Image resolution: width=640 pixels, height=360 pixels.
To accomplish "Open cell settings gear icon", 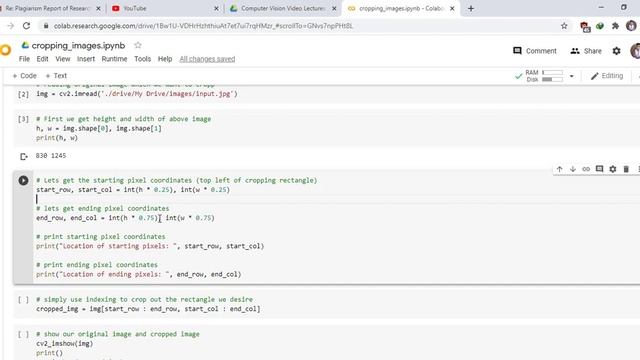I will pyautogui.click(x=613, y=169).
